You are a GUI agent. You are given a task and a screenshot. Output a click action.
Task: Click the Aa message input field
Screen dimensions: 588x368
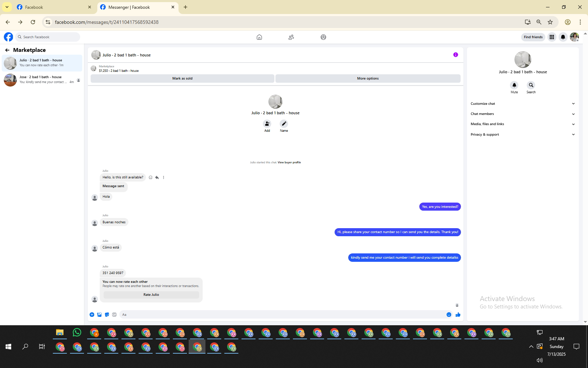point(282,315)
